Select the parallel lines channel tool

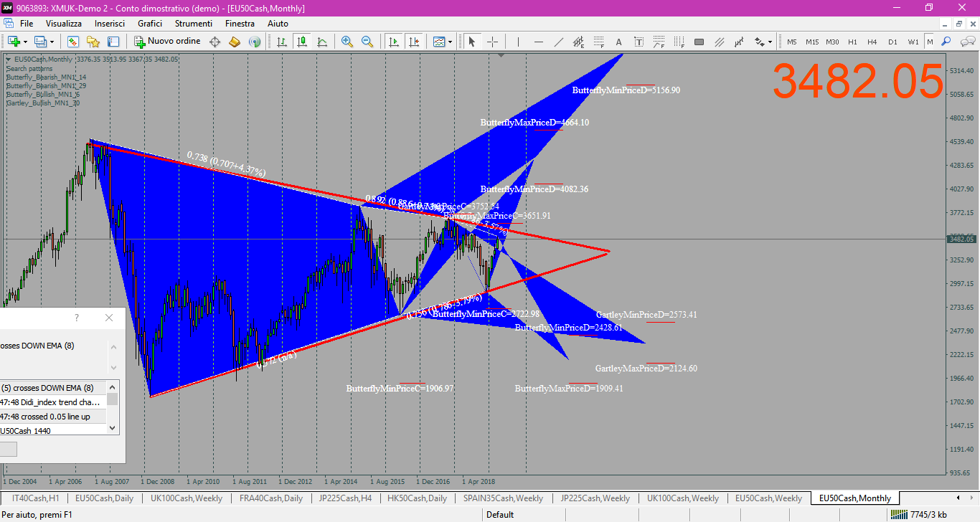[x=719, y=42]
